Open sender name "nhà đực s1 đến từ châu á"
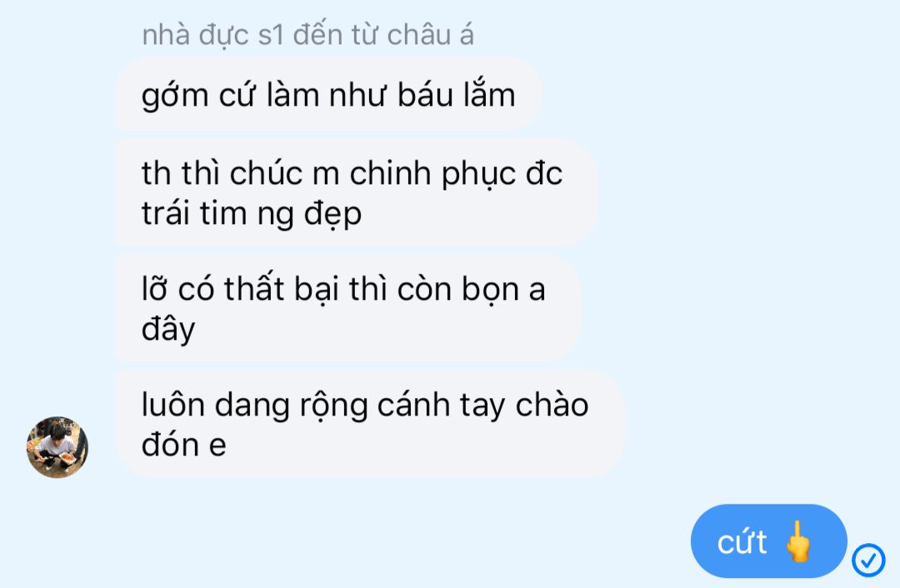Screen dimensions: 900x588 point(307,34)
